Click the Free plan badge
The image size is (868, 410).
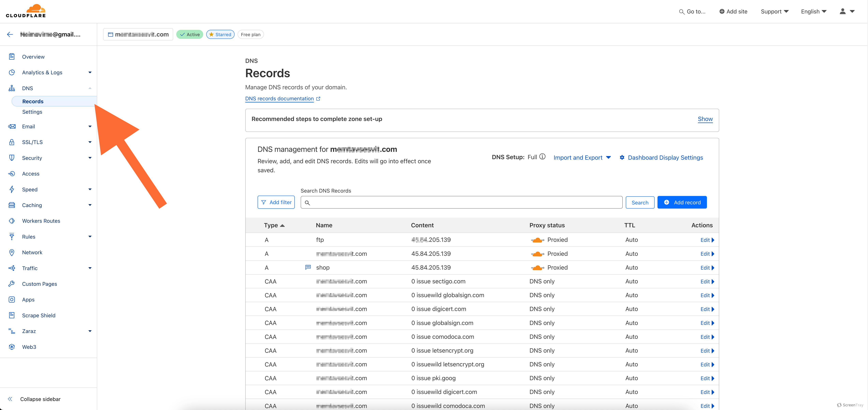click(251, 34)
